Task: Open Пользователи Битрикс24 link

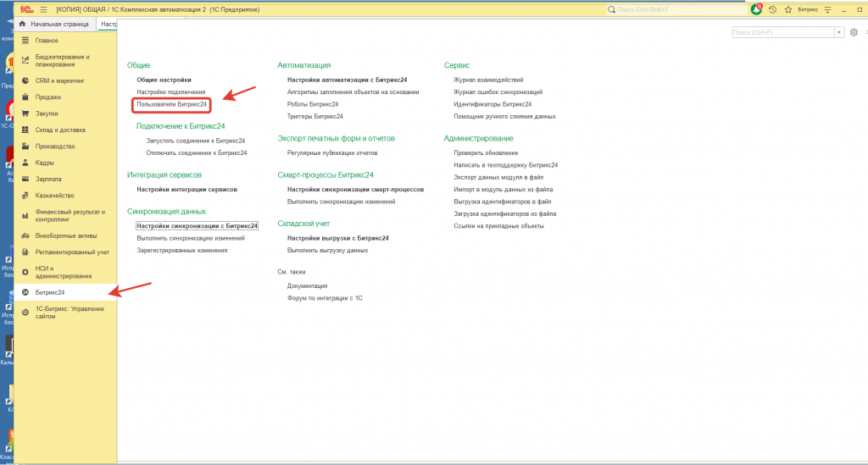Action: pos(171,104)
